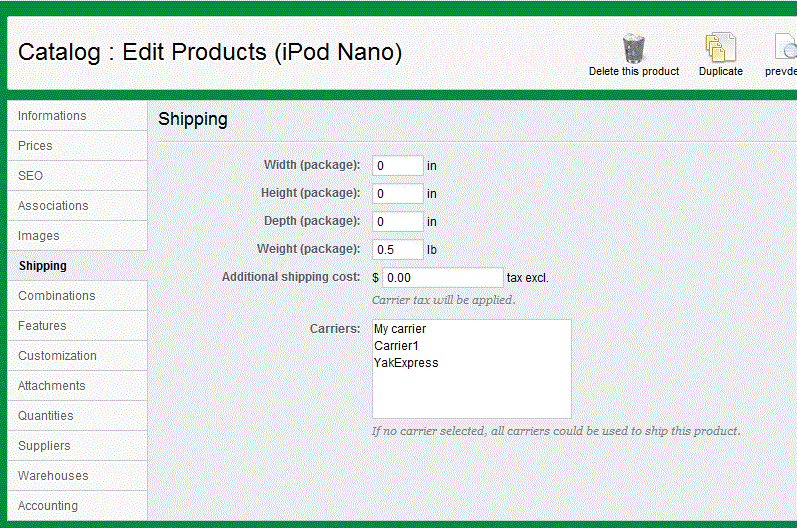Focus the Height (package) input field
797x528 pixels.
pyautogui.click(x=398, y=194)
